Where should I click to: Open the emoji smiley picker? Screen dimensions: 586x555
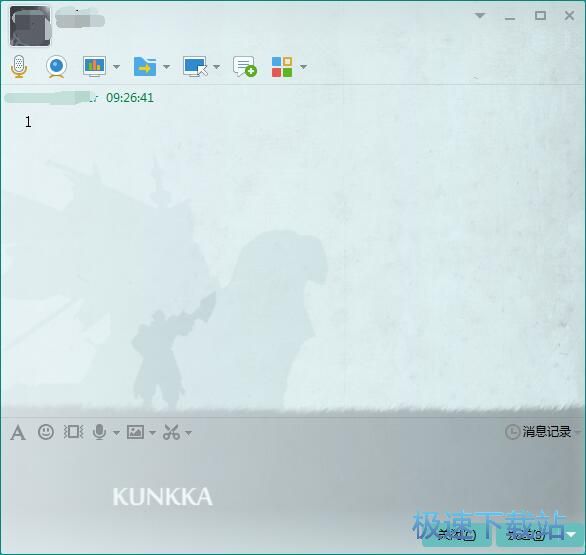click(x=46, y=432)
